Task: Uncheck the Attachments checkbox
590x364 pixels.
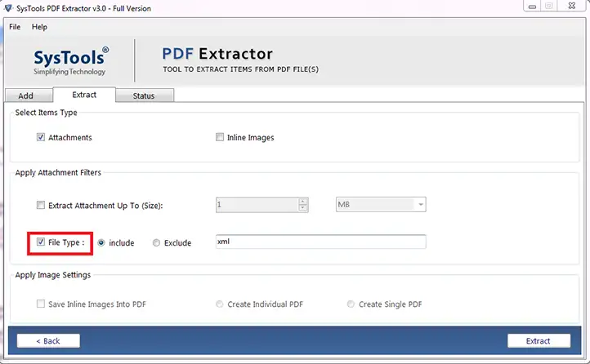Action: pos(41,137)
